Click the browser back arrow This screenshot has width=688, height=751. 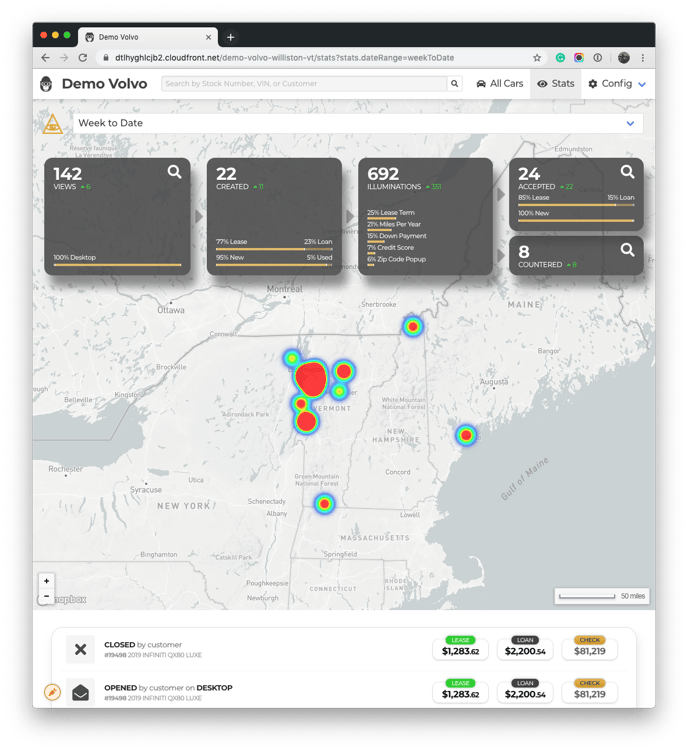(46, 58)
